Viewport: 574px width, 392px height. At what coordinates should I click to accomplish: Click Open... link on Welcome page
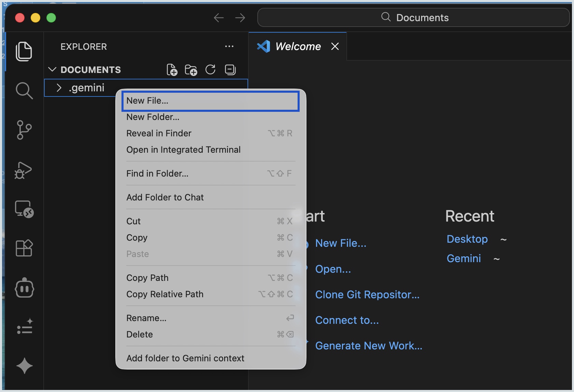333,269
